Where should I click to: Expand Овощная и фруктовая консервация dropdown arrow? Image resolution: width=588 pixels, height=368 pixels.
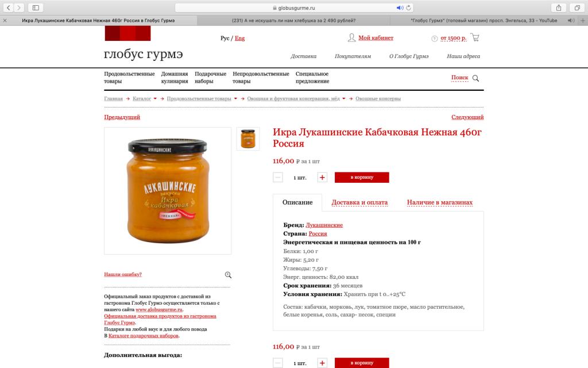pyautogui.click(x=344, y=99)
